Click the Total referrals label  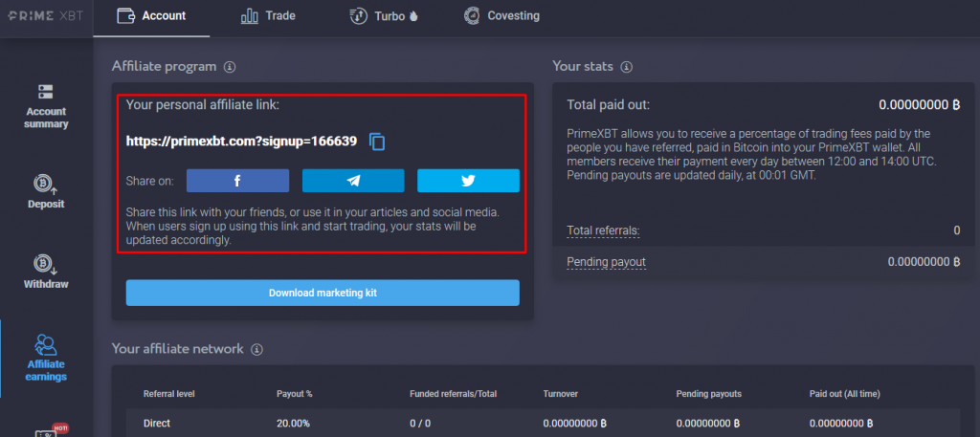tap(603, 231)
